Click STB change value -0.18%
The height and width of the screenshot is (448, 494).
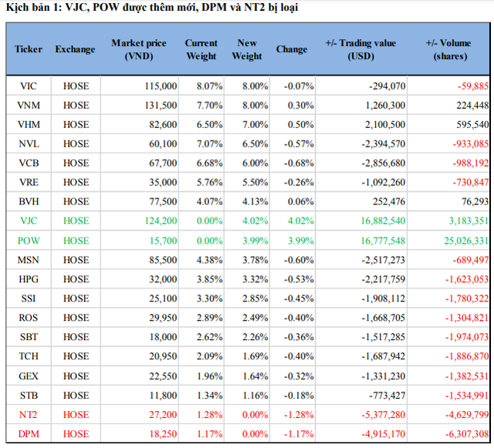pos(299,396)
